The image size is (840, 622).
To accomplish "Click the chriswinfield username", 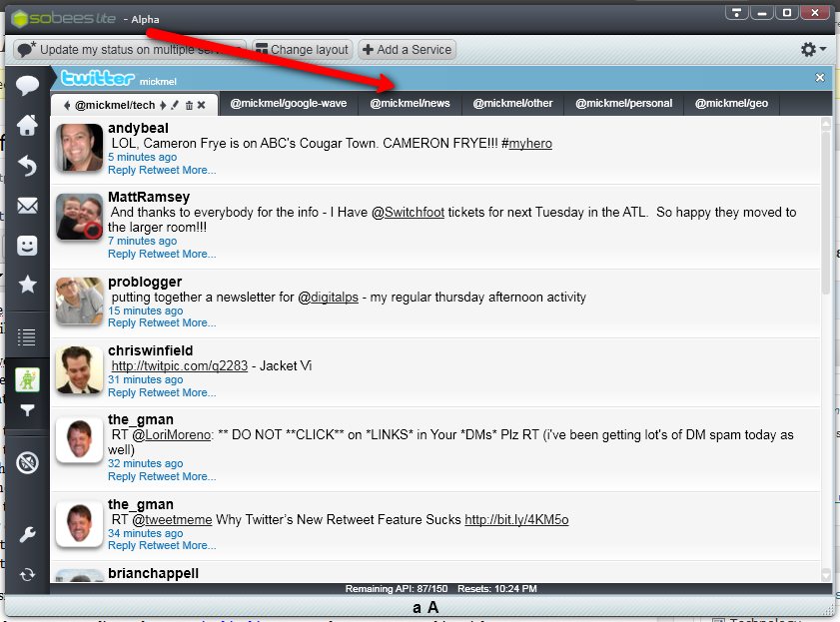I will (151, 351).
